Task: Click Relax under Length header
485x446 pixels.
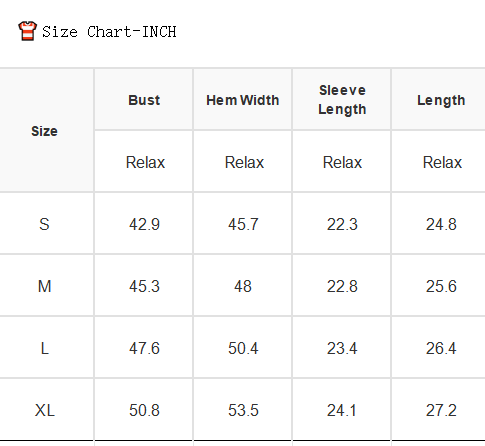Action: (442, 162)
